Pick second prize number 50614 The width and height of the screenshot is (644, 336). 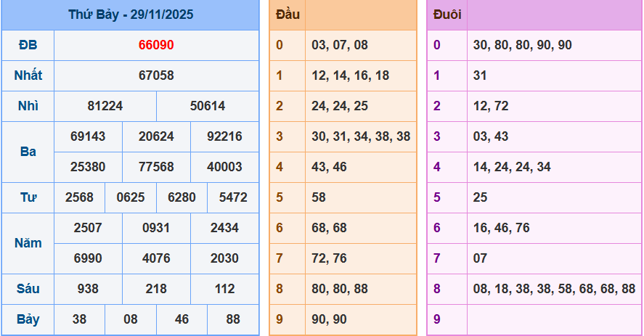[208, 106]
